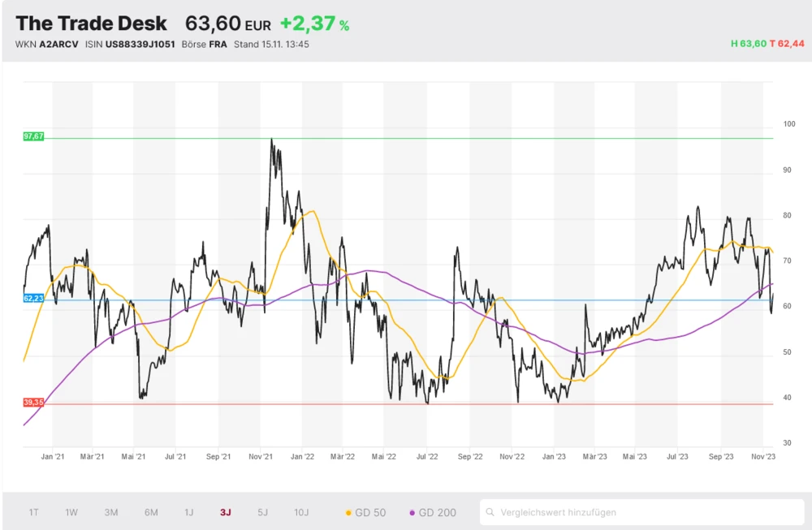Select the 1W time range
This screenshot has width=812, height=530.
click(71, 512)
